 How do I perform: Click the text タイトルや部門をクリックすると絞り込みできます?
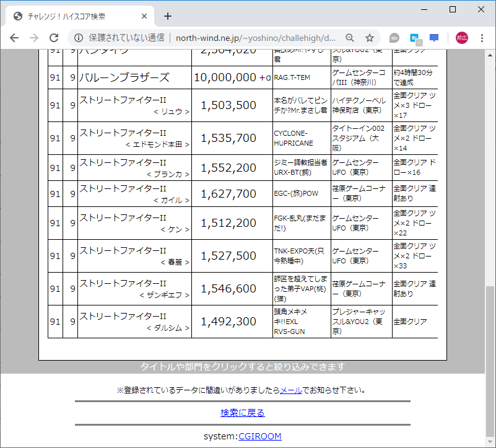click(243, 367)
